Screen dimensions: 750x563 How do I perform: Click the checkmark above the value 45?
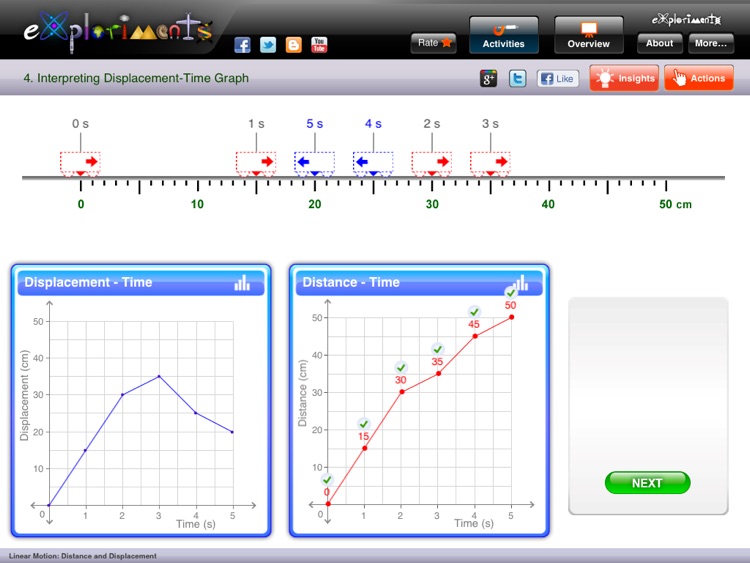[x=474, y=312]
